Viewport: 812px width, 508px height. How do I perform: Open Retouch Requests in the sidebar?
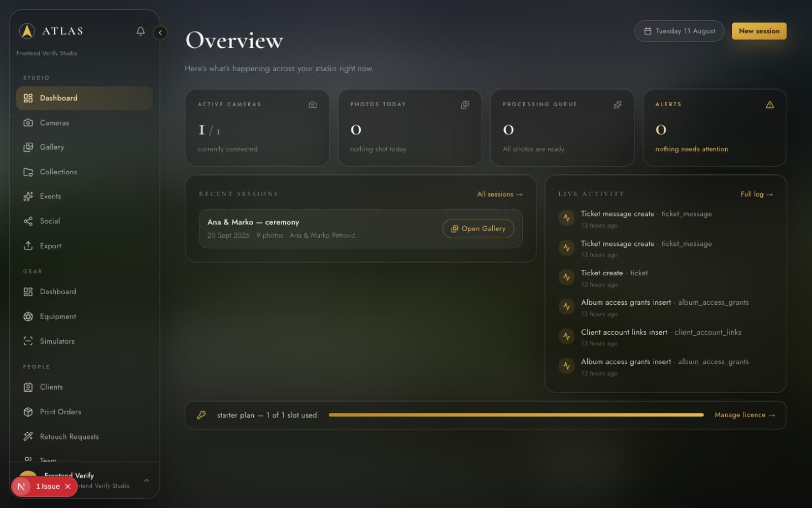click(x=84, y=437)
